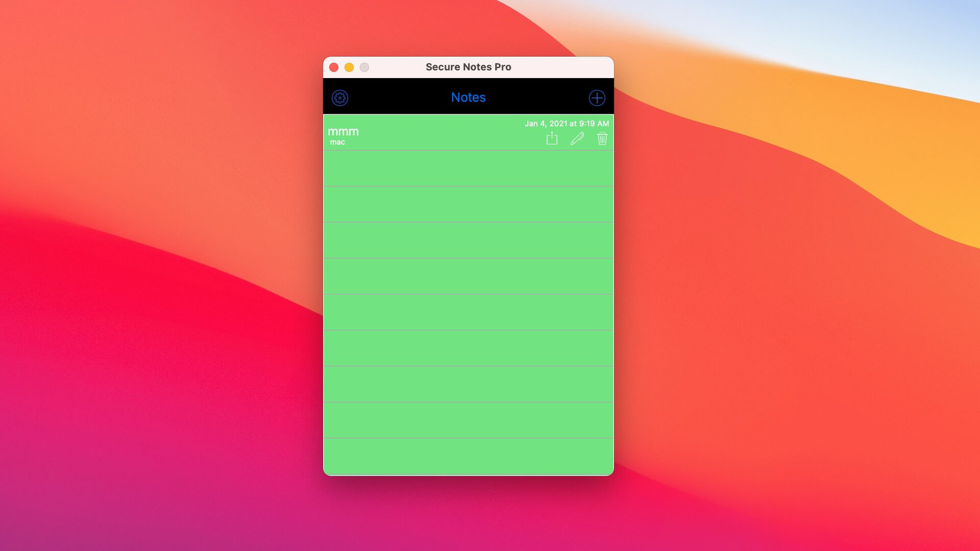This screenshot has width=980, height=551.
Task: Tap the add note plus button
Action: coord(597,97)
